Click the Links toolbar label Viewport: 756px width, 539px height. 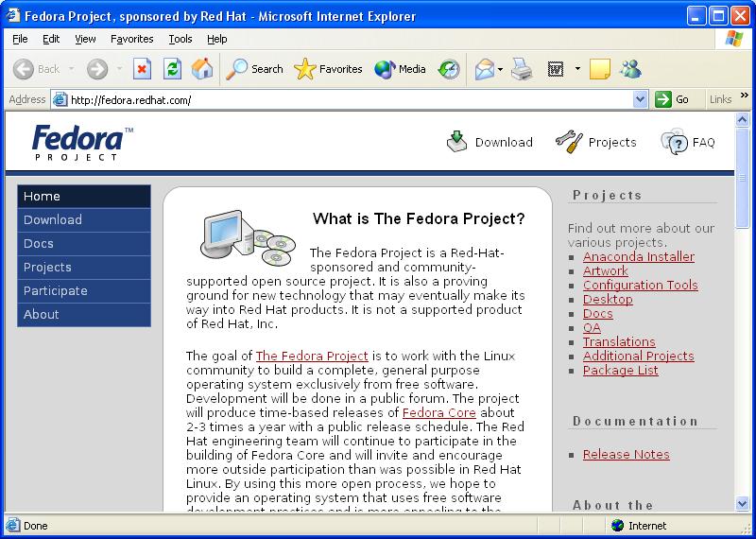click(x=721, y=99)
